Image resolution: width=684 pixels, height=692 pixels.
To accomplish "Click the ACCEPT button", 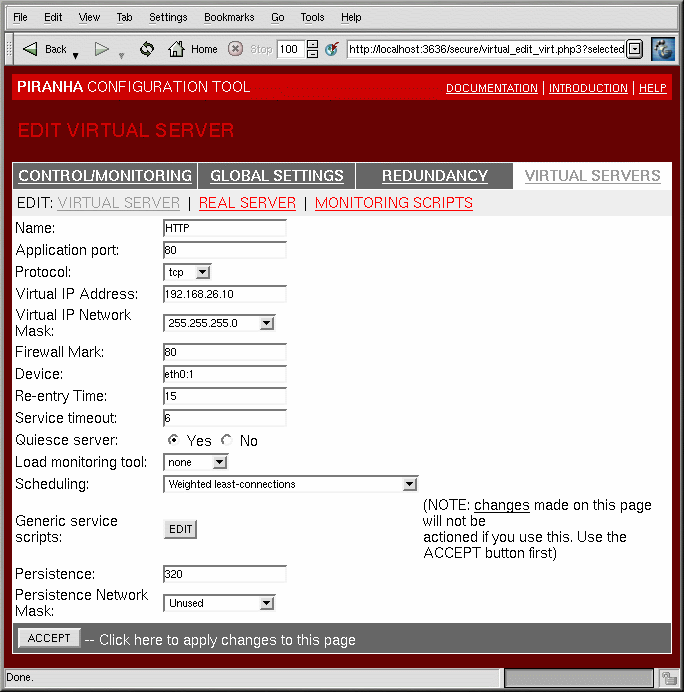I will (x=49, y=638).
